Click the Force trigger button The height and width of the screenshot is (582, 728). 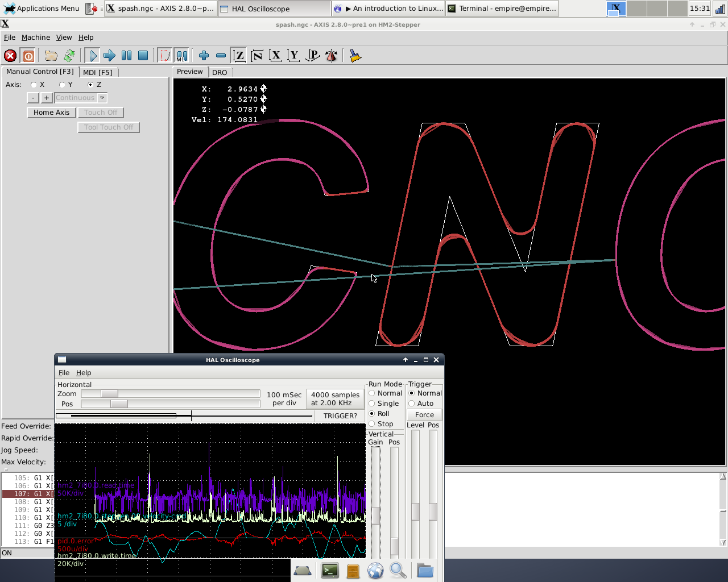pos(424,415)
